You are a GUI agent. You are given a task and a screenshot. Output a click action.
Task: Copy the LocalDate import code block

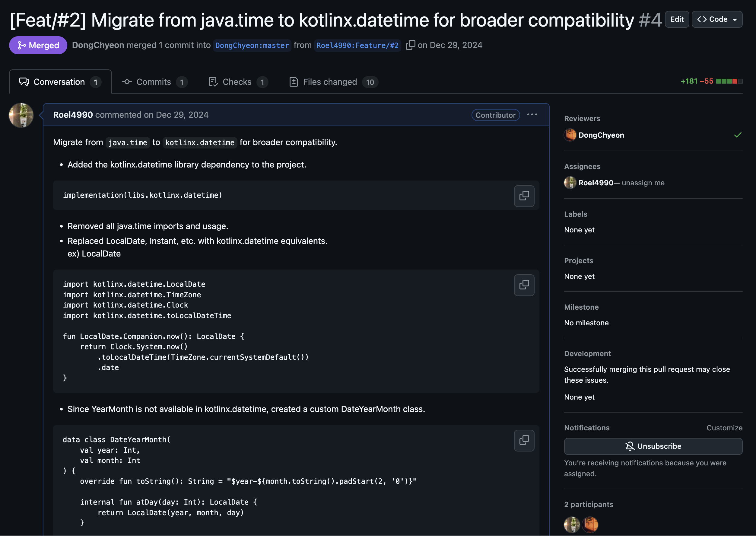[524, 285]
